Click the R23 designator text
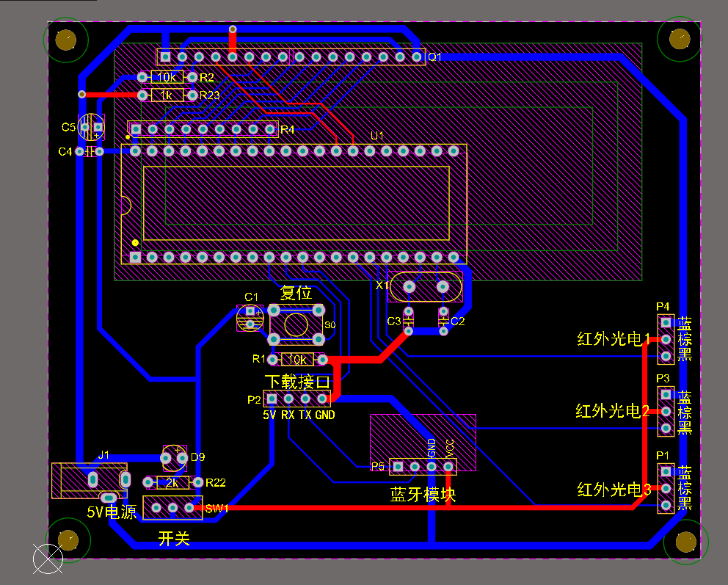The image size is (728, 585). pyautogui.click(x=209, y=95)
